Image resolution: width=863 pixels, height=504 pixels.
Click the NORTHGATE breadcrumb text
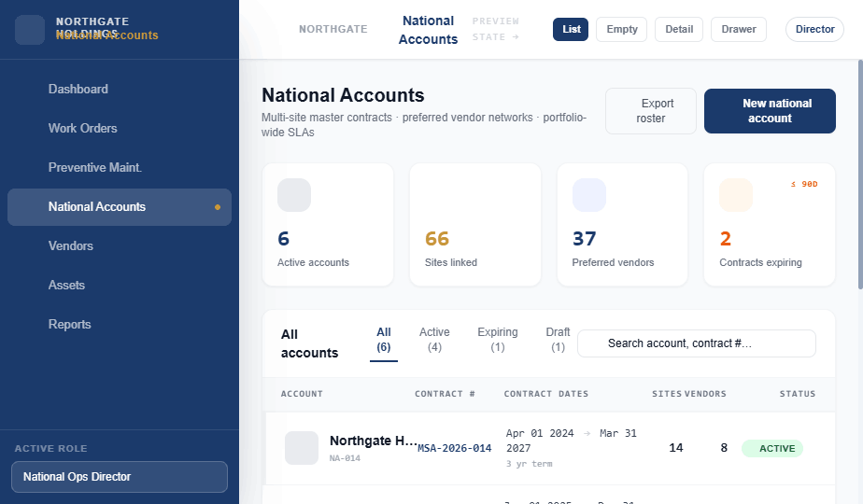333,29
